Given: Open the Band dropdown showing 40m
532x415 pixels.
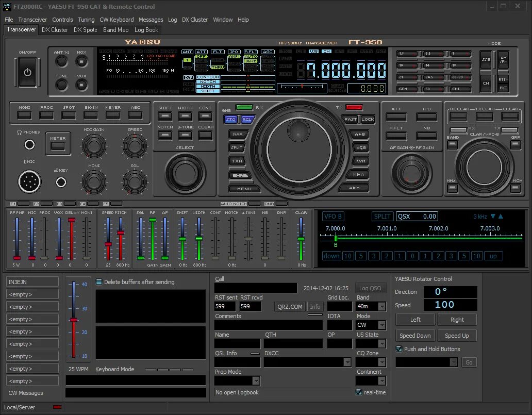Looking at the screenshot, I should pos(381,307).
